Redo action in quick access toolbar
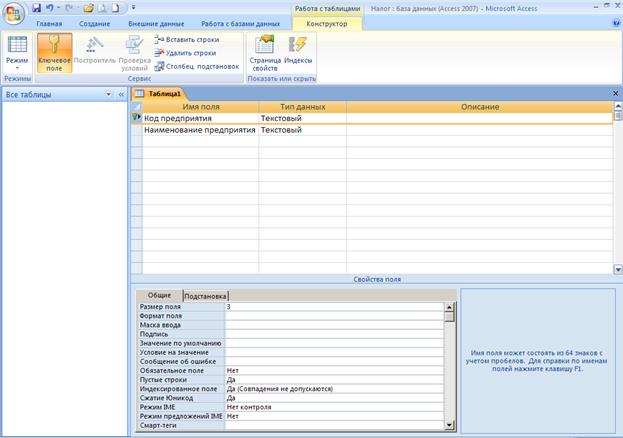 pyautogui.click(x=69, y=8)
